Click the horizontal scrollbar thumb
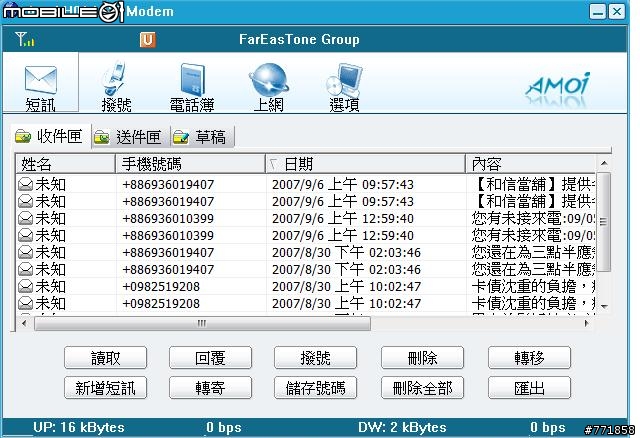The image size is (640, 438). click(x=202, y=323)
